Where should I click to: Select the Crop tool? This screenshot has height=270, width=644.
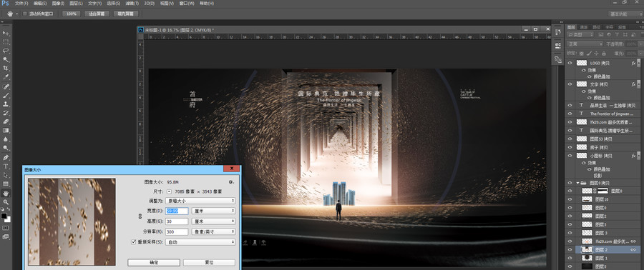pyautogui.click(x=6, y=69)
